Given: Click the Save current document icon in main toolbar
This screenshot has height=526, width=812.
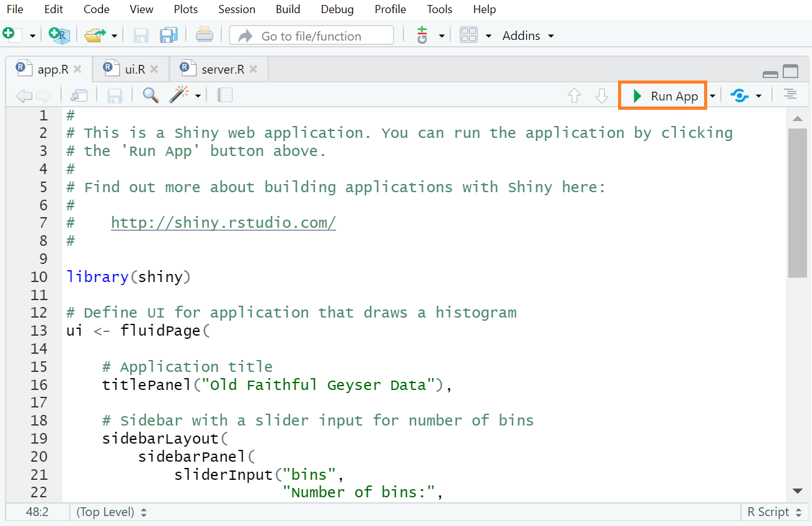Looking at the screenshot, I should pos(141,36).
